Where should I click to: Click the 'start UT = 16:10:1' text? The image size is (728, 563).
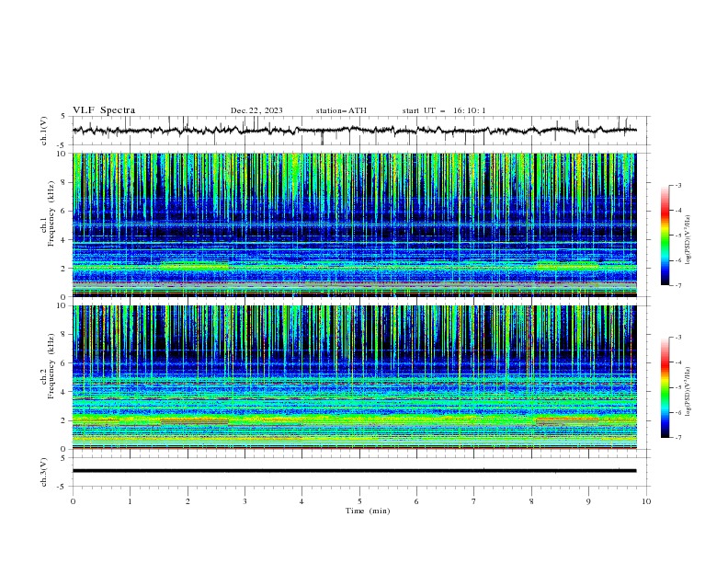coord(444,110)
